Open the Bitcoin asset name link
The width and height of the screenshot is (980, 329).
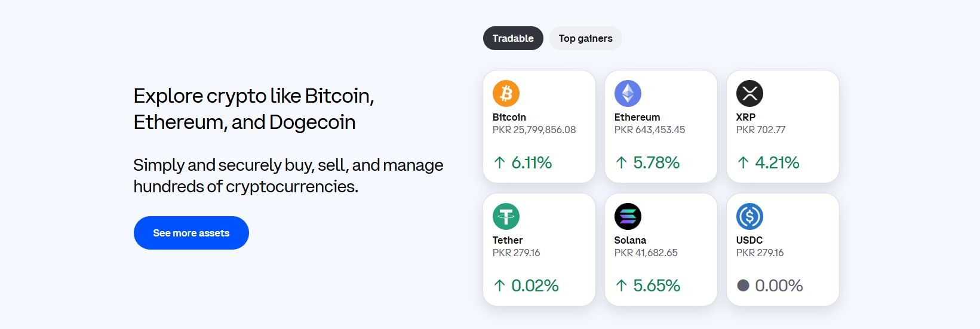click(x=509, y=117)
